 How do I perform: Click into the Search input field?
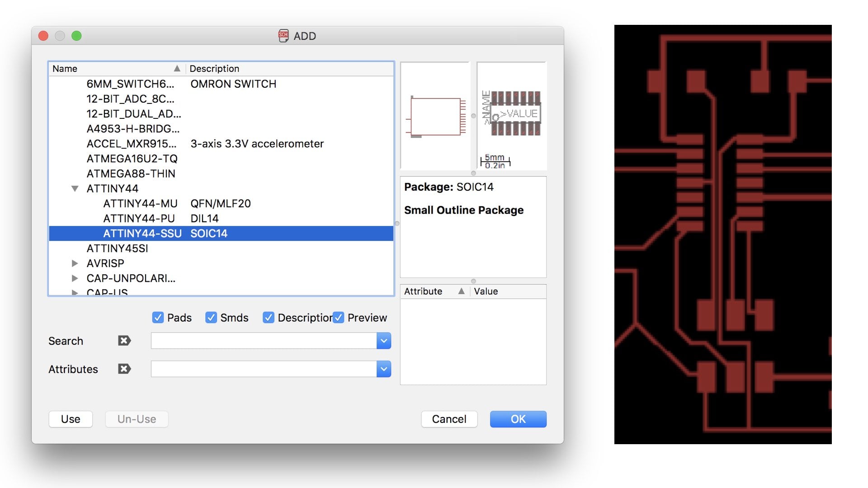tap(264, 341)
